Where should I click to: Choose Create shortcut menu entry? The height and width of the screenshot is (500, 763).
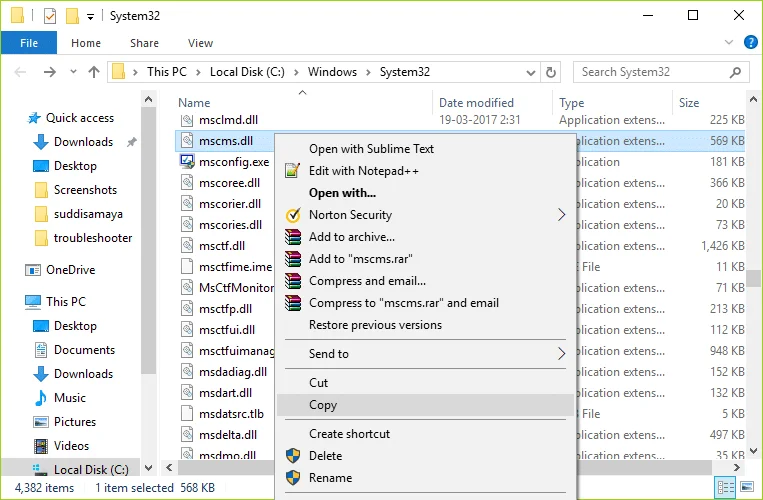point(425,434)
